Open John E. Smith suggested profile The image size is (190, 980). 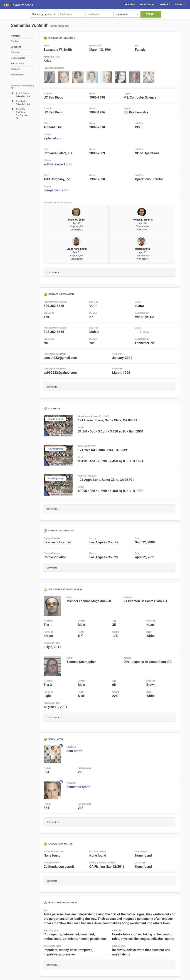23,95
